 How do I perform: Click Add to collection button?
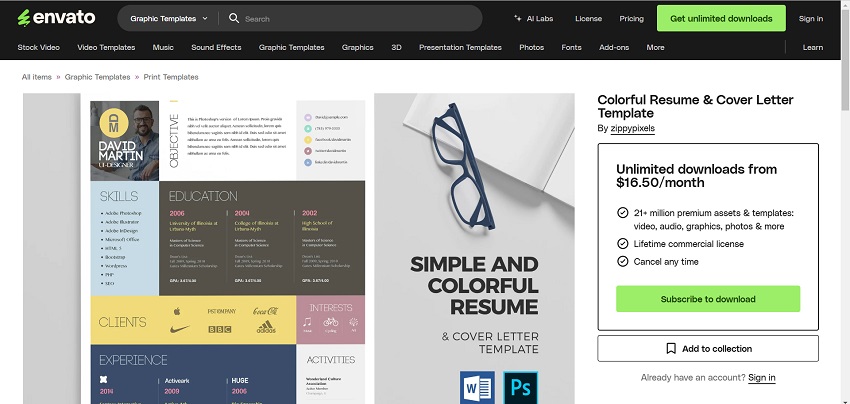708,349
